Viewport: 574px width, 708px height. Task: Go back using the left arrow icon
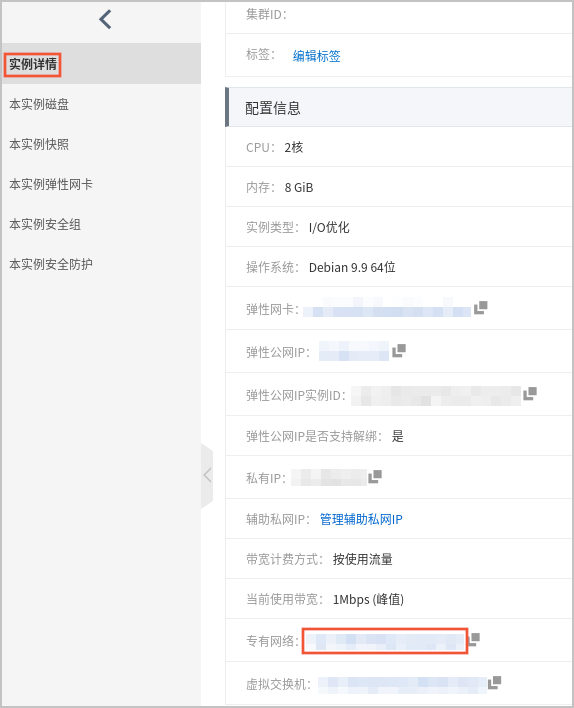[x=105, y=19]
